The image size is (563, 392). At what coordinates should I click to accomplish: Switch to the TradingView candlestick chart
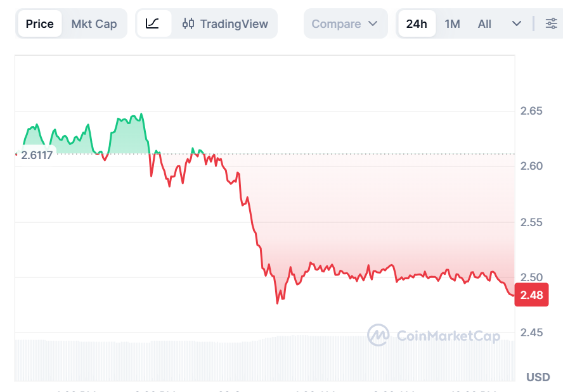(225, 24)
